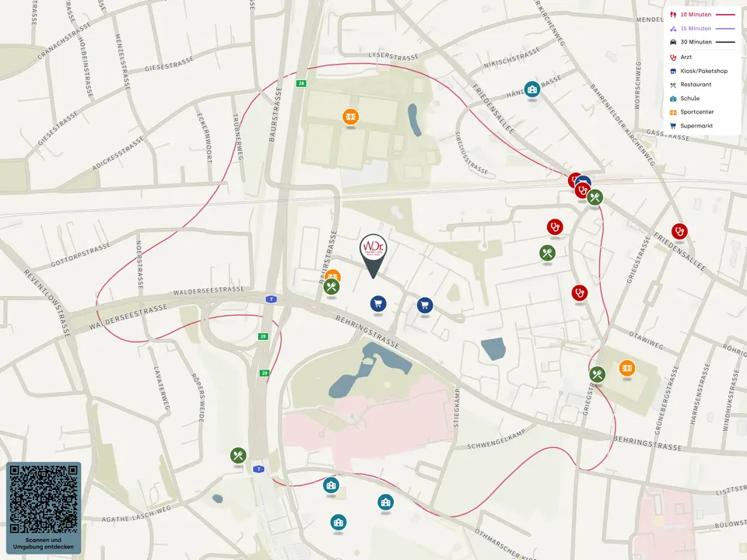
Task: Select the doctor marker above the restaurant fork marker
Action: tap(555, 227)
